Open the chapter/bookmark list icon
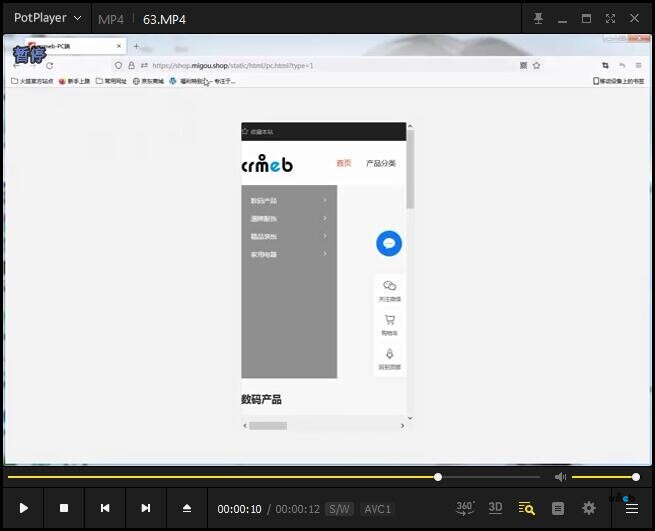This screenshot has height=531, width=655. (x=558, y=508)
